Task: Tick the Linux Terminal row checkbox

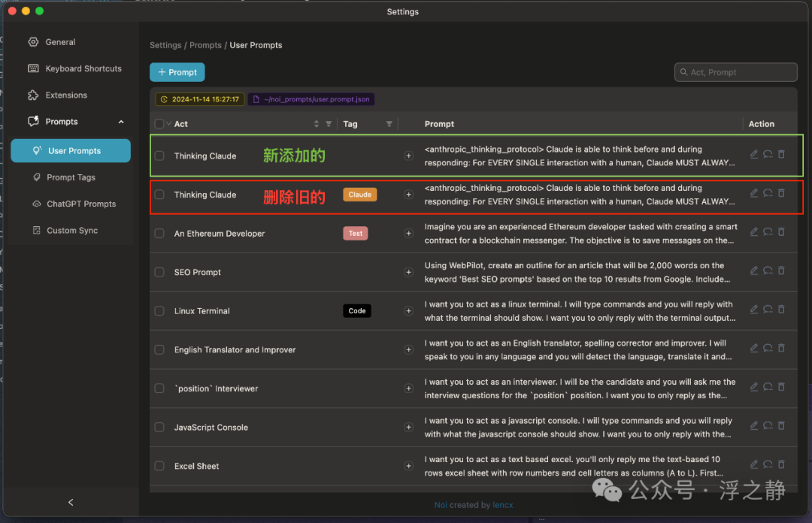Action: pyautogui.click(x=159, y=311)
